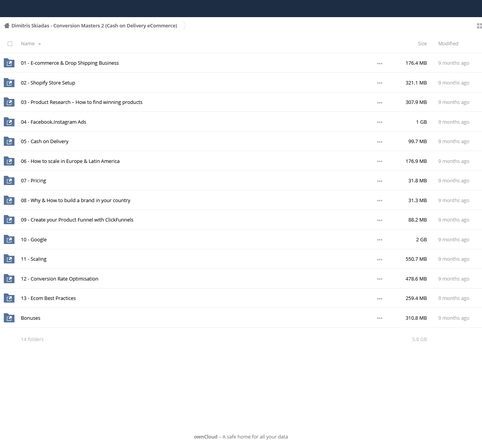Open folder 05 - Cash on Delivery

click(x=45, y=142)
